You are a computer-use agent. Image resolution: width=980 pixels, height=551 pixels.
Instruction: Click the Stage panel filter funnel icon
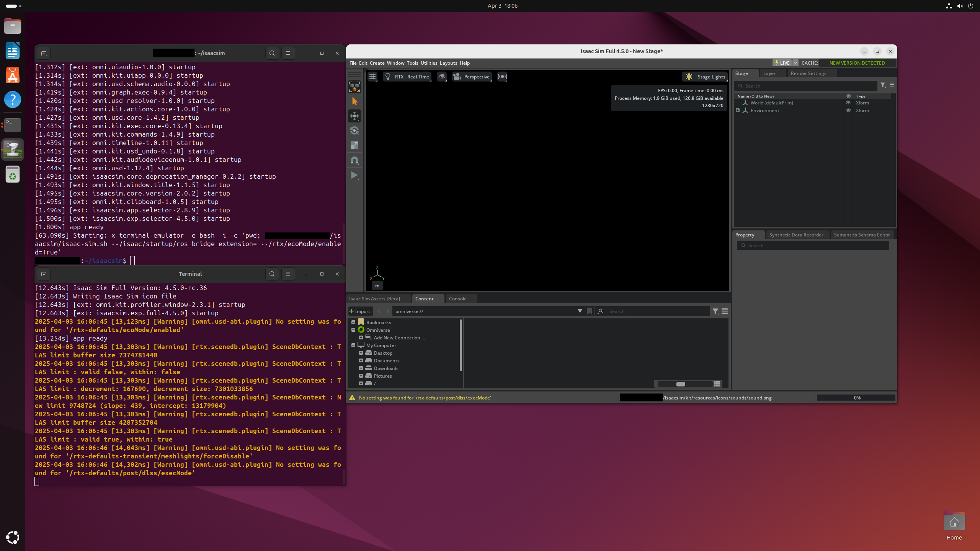click(x=882, y=85)
